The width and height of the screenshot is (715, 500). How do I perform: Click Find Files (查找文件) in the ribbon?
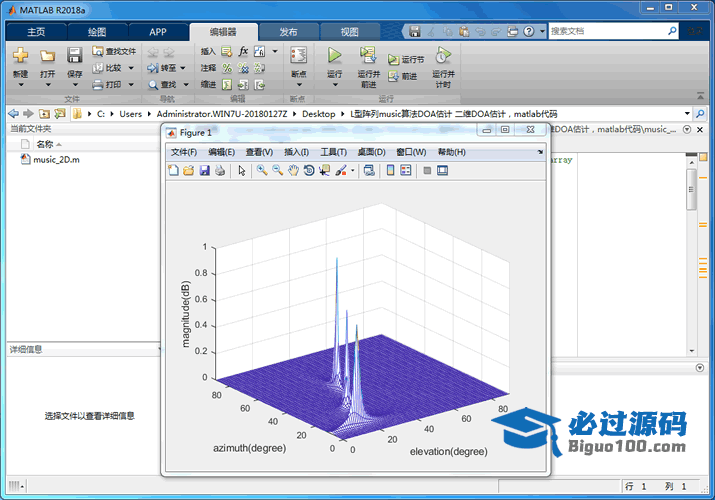tap(114, 51)
